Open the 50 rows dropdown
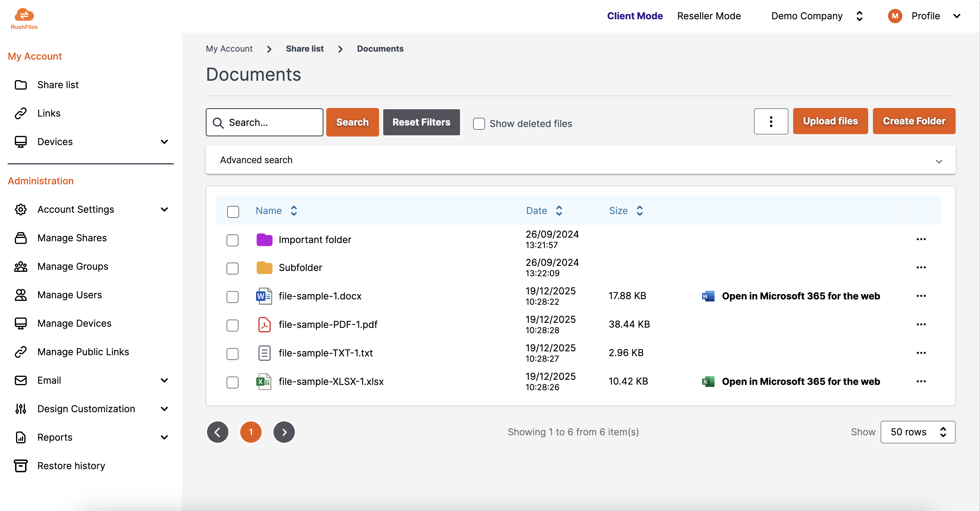 (918, 432)
